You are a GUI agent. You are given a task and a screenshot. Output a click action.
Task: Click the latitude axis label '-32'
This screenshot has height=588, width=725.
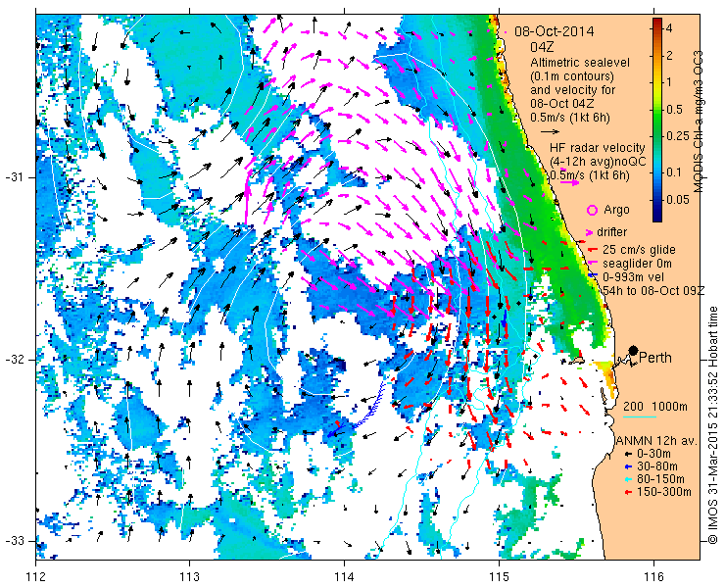pyautogui.click(x=13, y=360)
